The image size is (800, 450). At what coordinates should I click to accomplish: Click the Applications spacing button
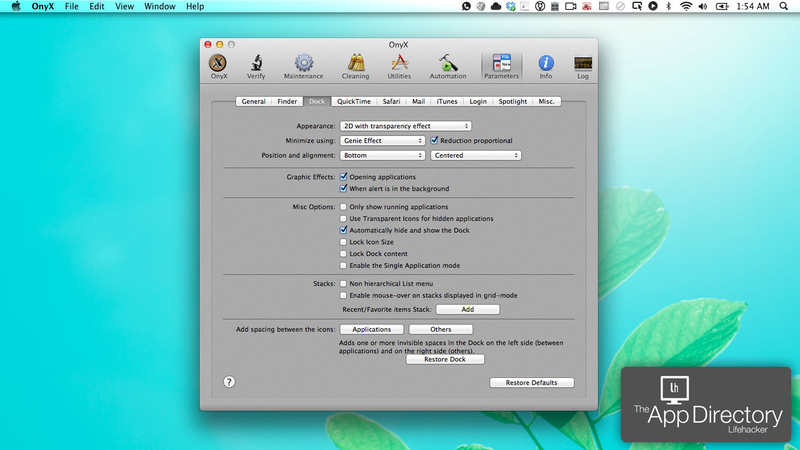[371, 329]
